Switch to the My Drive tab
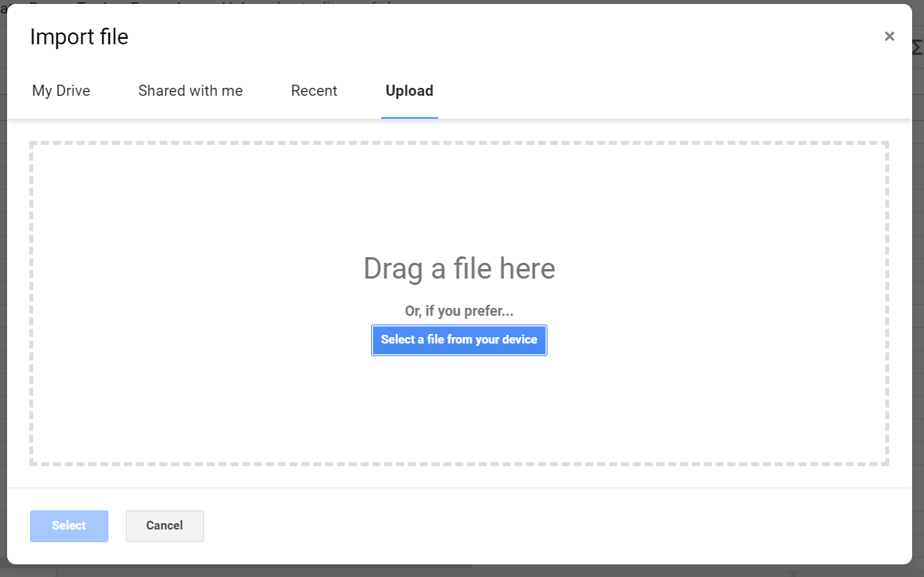 click(61, 90)
